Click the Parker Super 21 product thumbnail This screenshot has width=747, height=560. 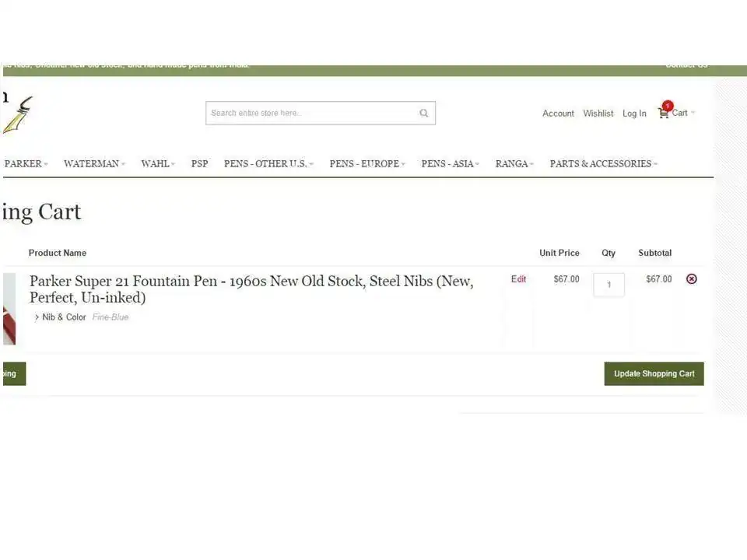click(x=9, y=309)
